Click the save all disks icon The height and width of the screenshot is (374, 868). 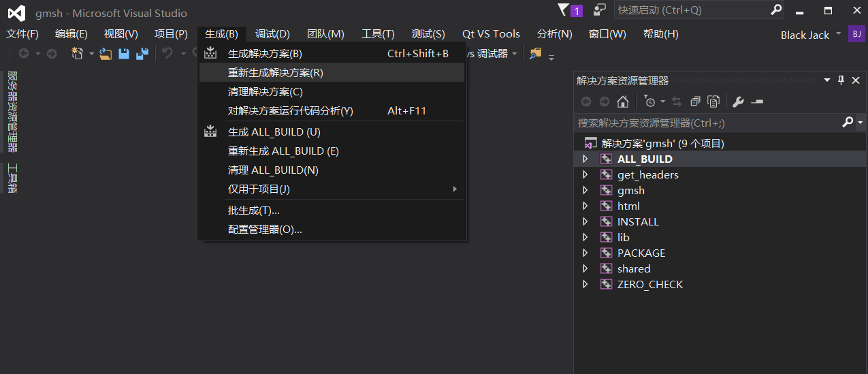[x=142, y=53]
